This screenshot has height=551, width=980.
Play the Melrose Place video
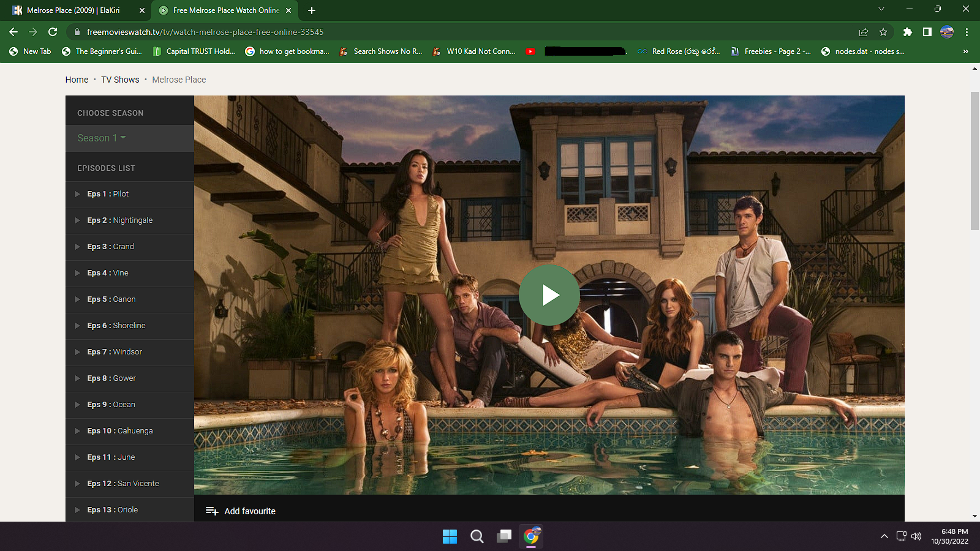tap(549, 295)
